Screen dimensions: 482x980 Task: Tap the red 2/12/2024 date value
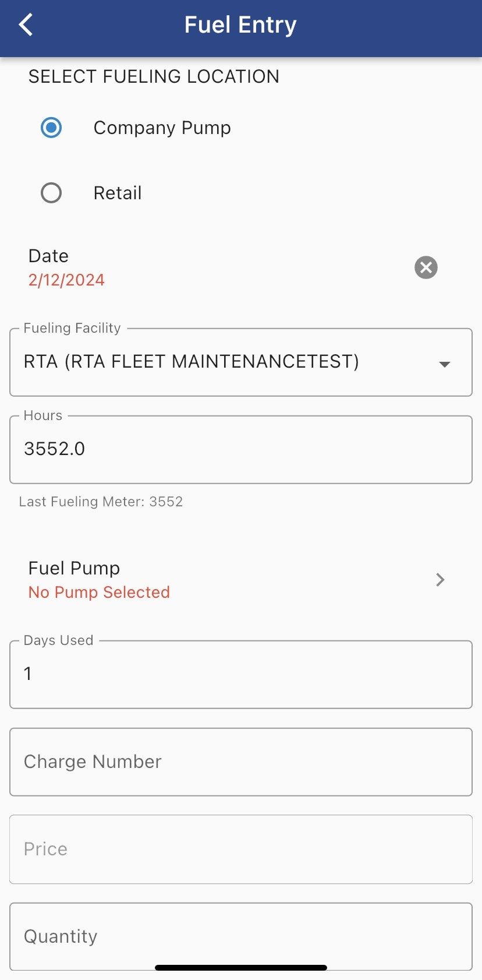pyautogui.click(x=66, y=280)
